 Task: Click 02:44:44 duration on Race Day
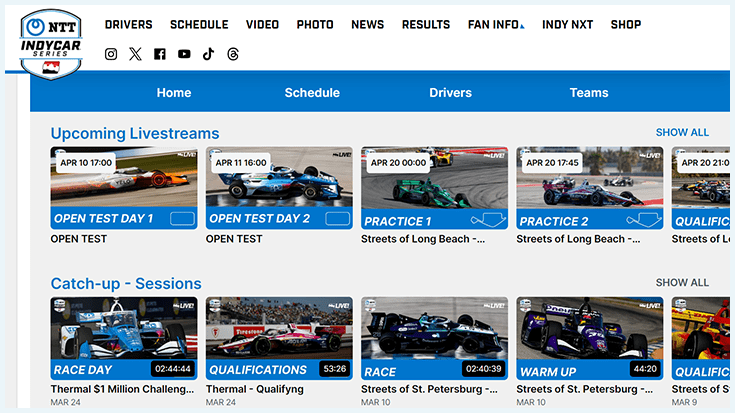click(173, 369)
